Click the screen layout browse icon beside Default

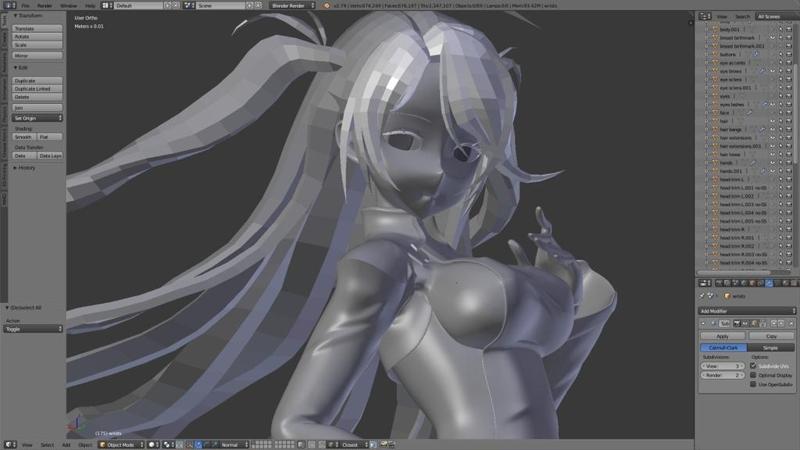coord(107,5)
